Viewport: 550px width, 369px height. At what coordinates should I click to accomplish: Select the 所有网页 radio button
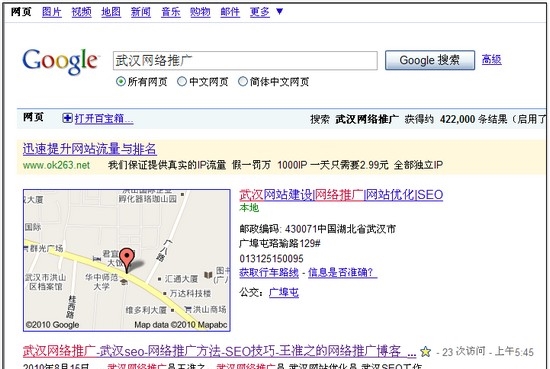tap(120, 82)
